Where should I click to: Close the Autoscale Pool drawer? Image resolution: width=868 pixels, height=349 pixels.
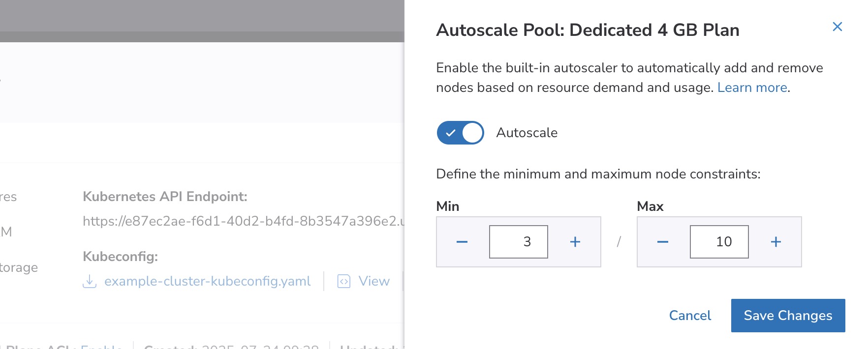[x=837, y=27]
